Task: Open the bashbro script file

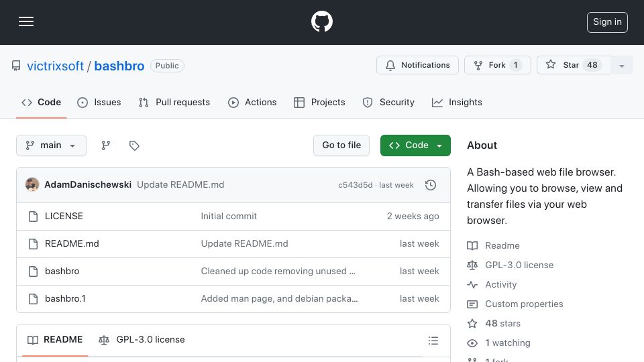Action: pos(62,271)
